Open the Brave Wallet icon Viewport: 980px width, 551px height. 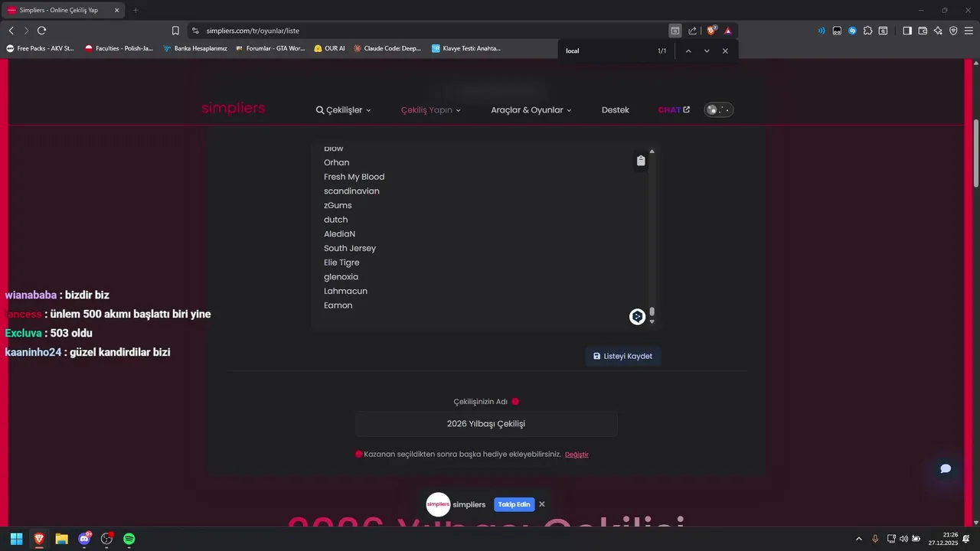coord(923,31)
